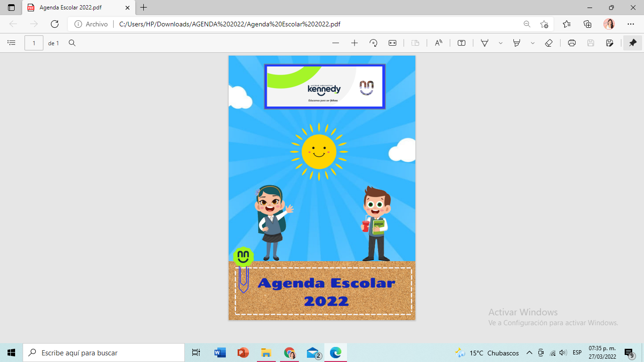Select the Add text tool

461,42
